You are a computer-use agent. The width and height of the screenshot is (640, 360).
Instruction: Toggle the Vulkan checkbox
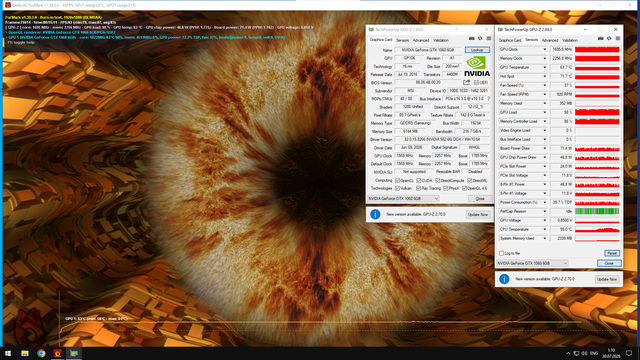point(398,189)
